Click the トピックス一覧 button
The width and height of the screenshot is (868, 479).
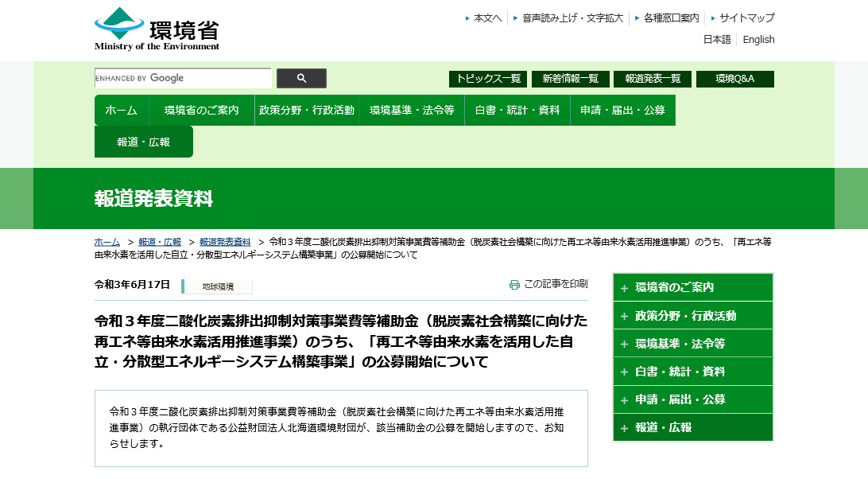pyautogui.click(x=489, y=79)
